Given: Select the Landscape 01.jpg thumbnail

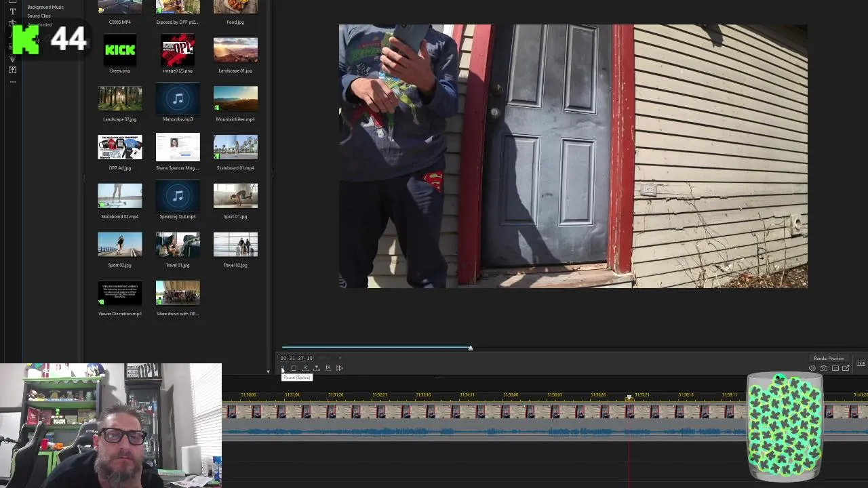Looking at the screenshot, I should (235, 50).
